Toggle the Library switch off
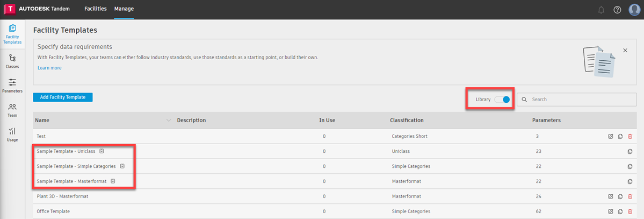The image size is (644, 219). pyautogui.click(x=502, y=100)
